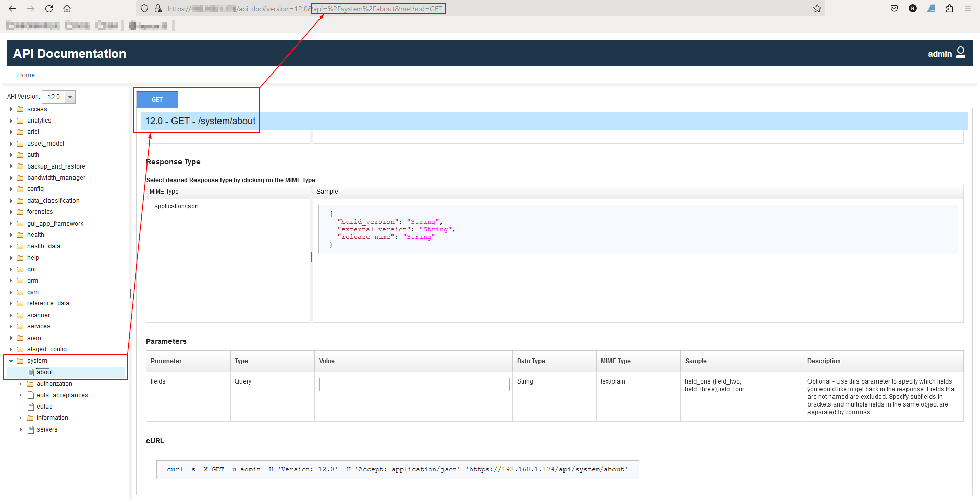Click the servers document icon

coord(31,429)
